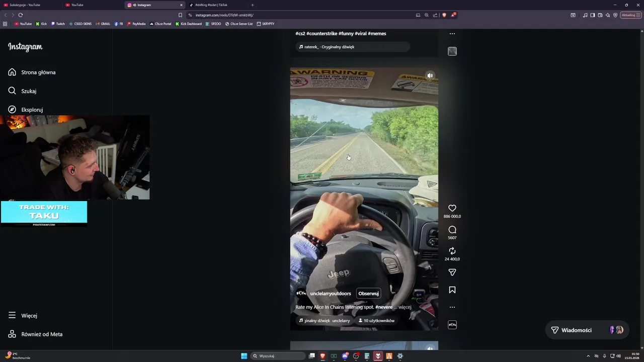Open the YouTube bookmark

coord(23,24)
